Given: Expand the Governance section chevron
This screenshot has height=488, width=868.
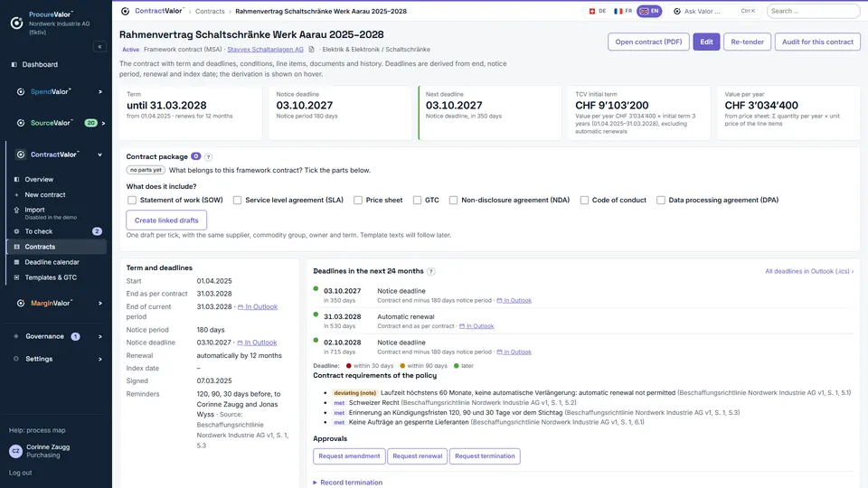Looking at the screenshot, I should 100,336.
